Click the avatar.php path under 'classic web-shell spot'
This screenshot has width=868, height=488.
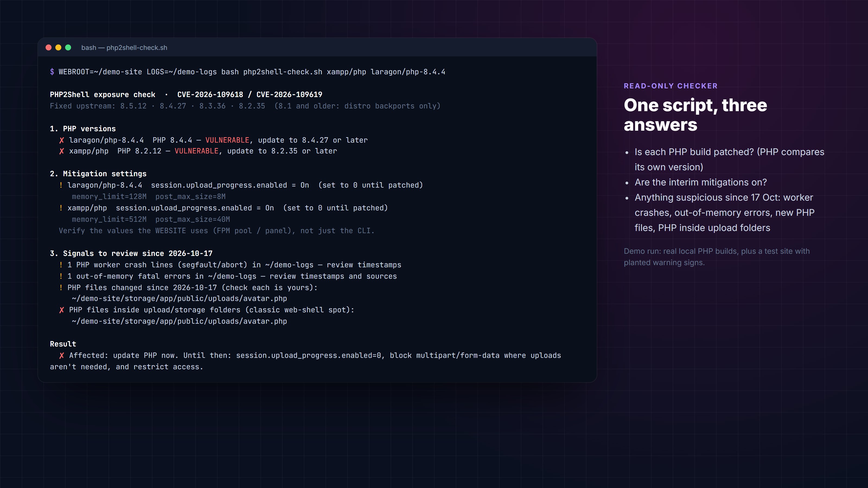[179, 321]
